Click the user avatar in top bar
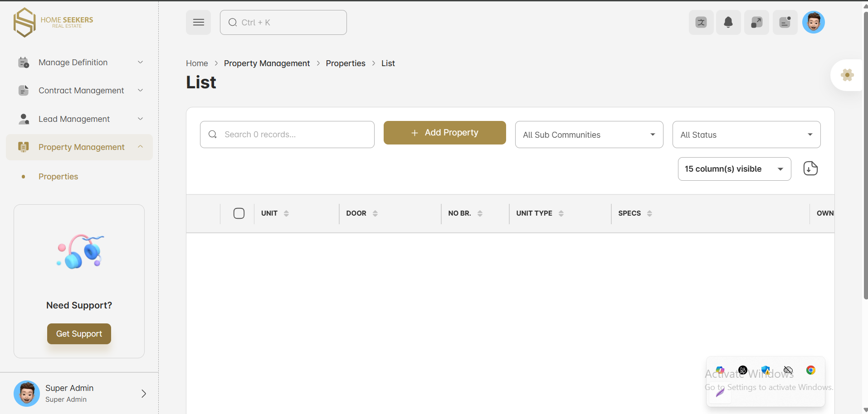The width and height of the screenshot is (868, 414). point(813,22)
